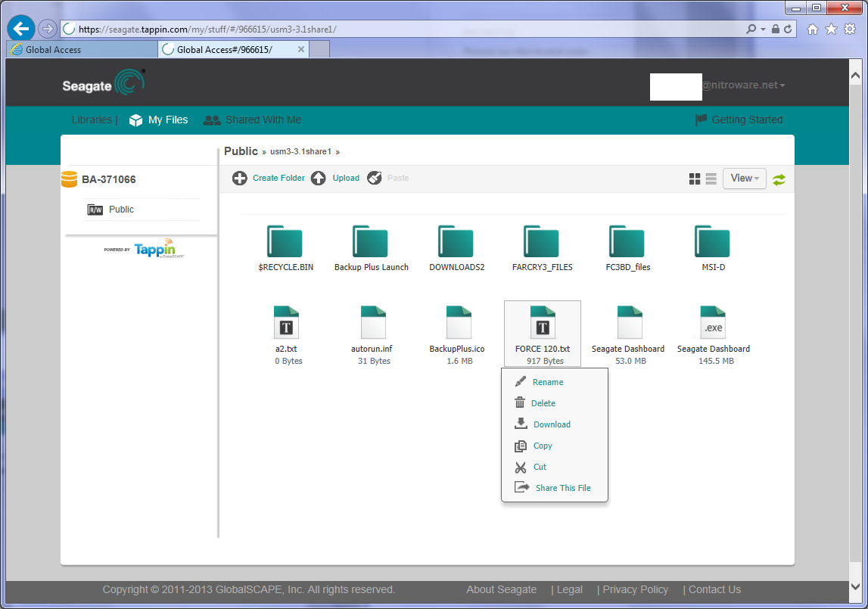Screen dimensions: 868x609
Task: Click the URL address field
Action: [409, 30]
